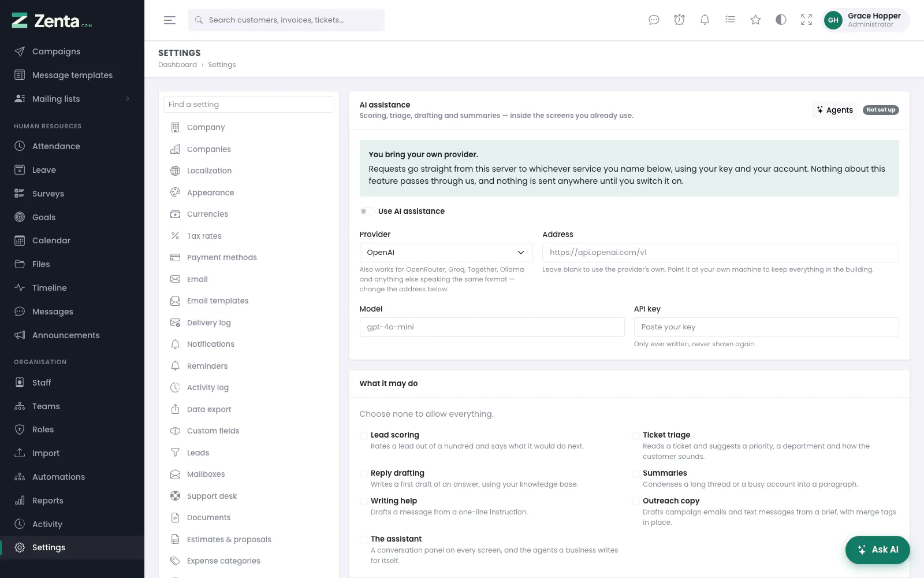Go to Attendance in sidebar
The image size is (924, 578).
[x=72, y=146]
